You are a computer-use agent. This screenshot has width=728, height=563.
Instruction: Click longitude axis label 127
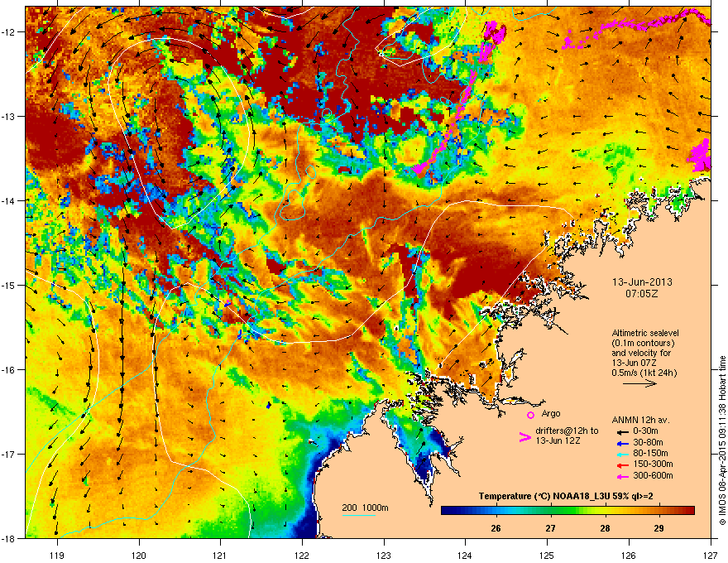coord(711,555)
